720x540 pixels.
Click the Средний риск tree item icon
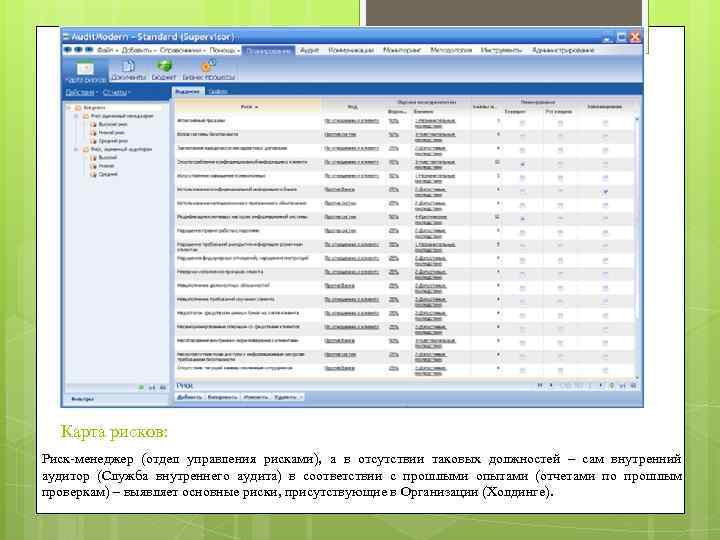[x=94, y=141]
